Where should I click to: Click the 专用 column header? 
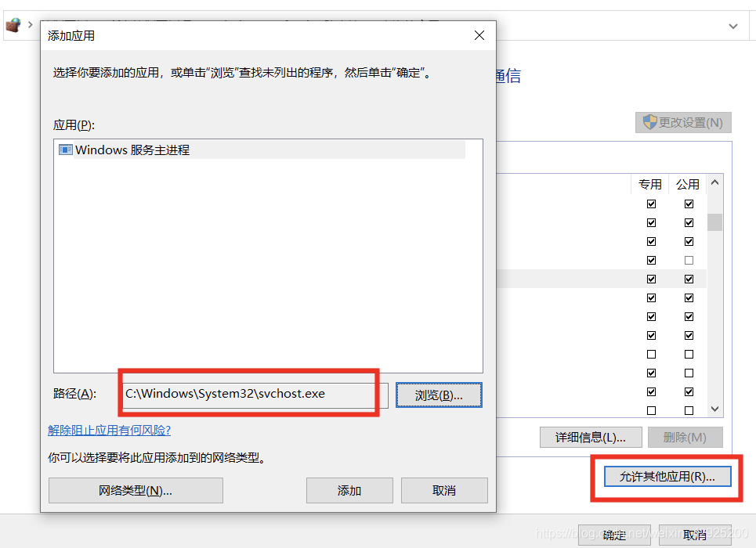click(x=650, y=184)
